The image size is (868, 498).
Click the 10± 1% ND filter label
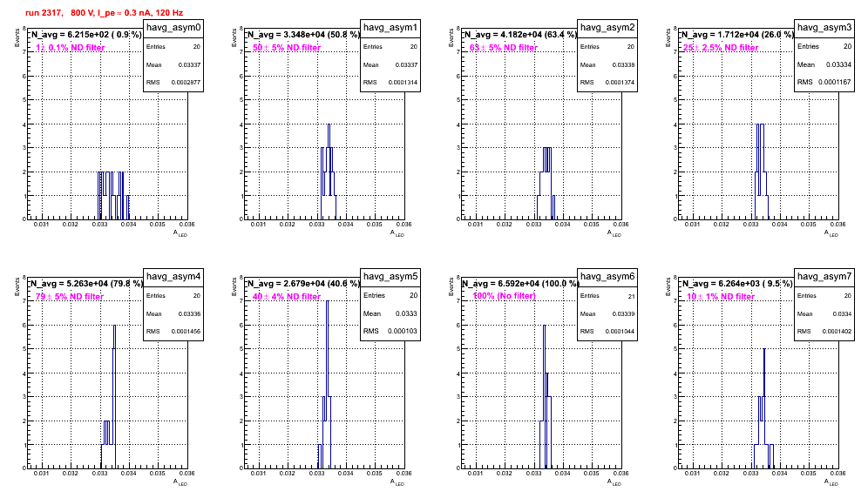721,297
